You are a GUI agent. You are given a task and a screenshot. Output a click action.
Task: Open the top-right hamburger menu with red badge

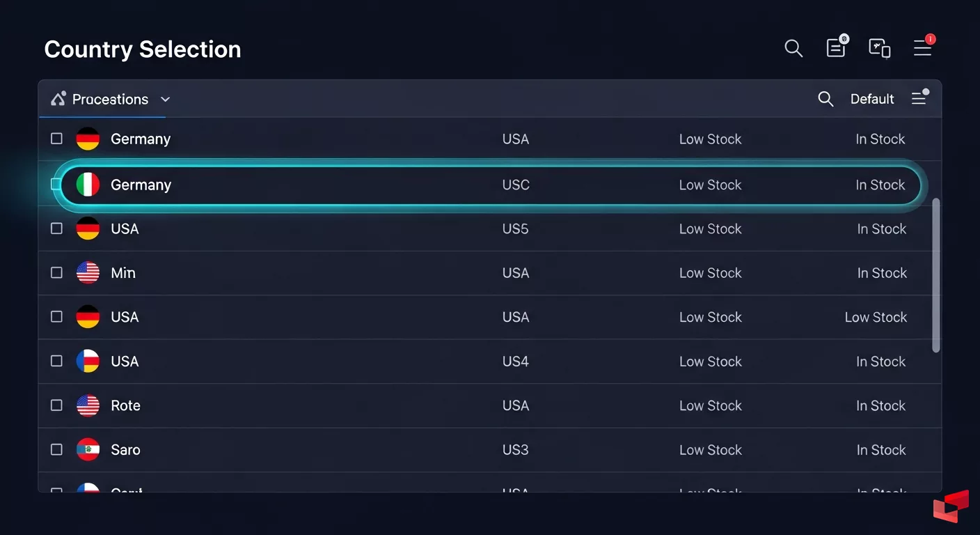pos(923,47)
